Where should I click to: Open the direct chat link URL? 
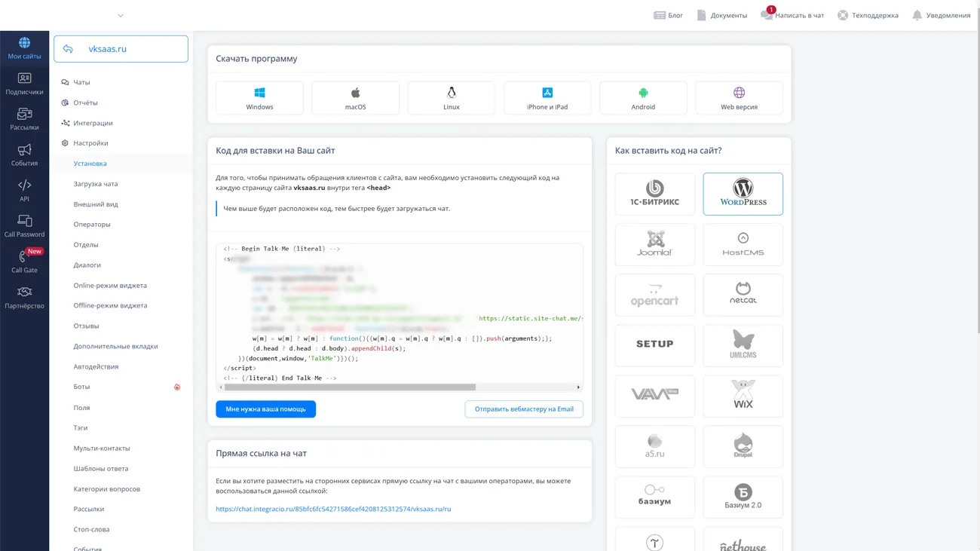333,509
